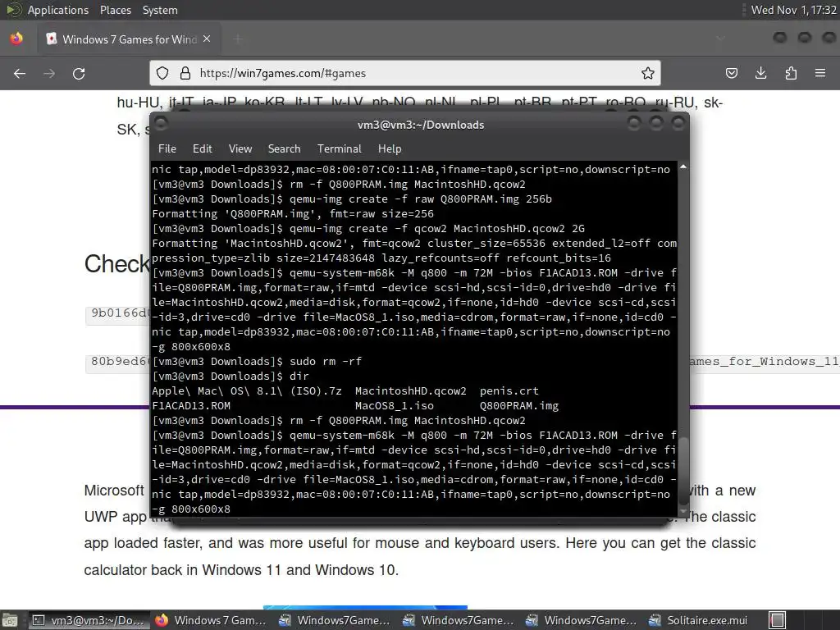Click the 80b9ed6 checksum text
Screen dimensions: 840x630
tap(118, 361)
